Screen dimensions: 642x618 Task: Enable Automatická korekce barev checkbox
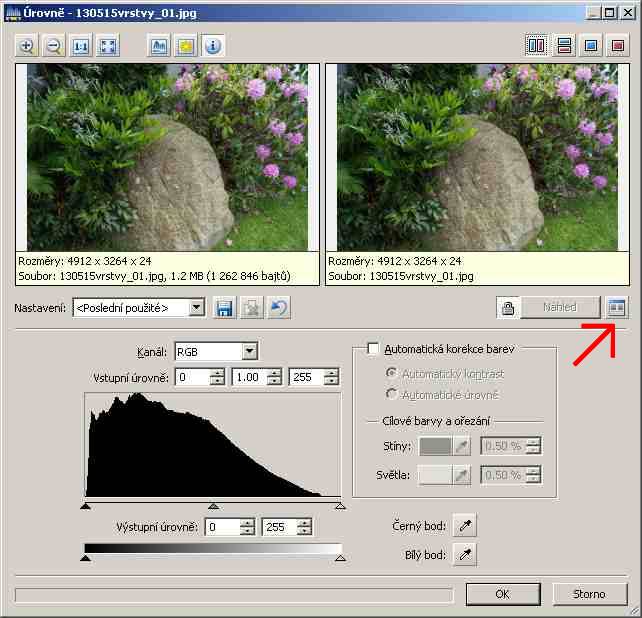(x=374, y=349)
